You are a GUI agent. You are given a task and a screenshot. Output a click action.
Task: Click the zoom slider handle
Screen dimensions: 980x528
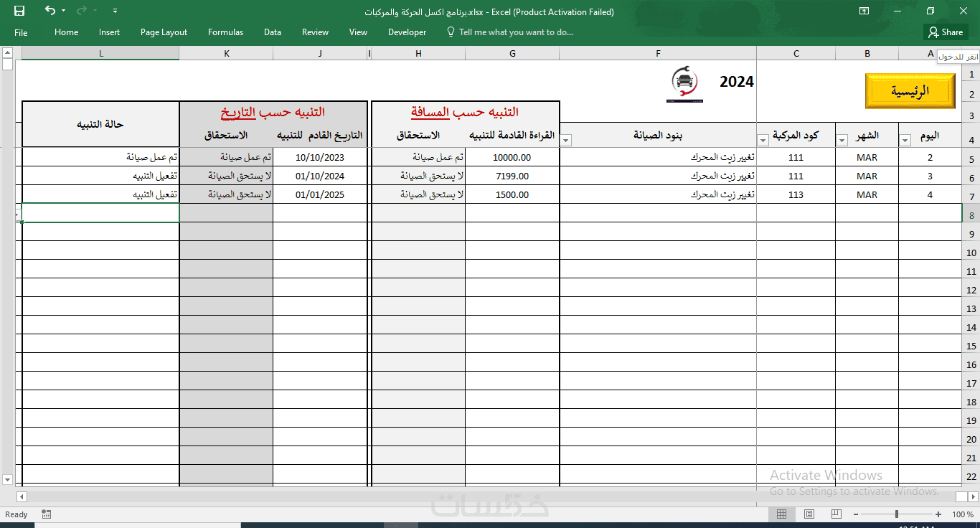[896, 514]
